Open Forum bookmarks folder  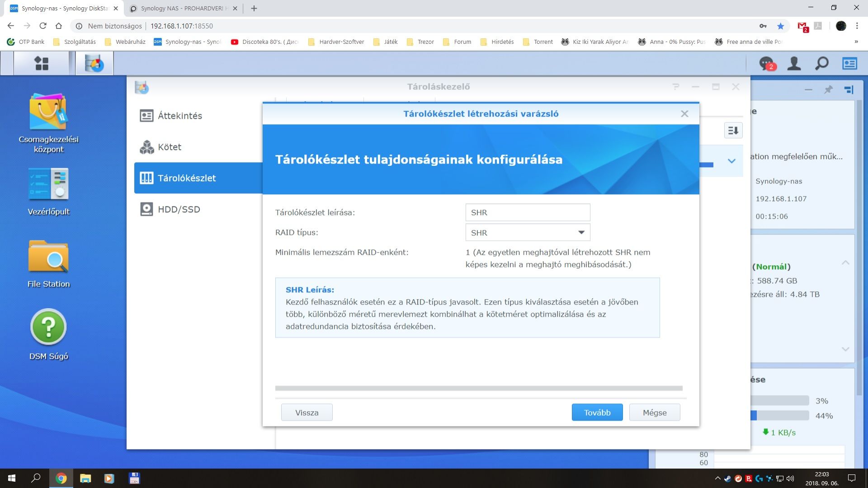(x=457, y=42)
